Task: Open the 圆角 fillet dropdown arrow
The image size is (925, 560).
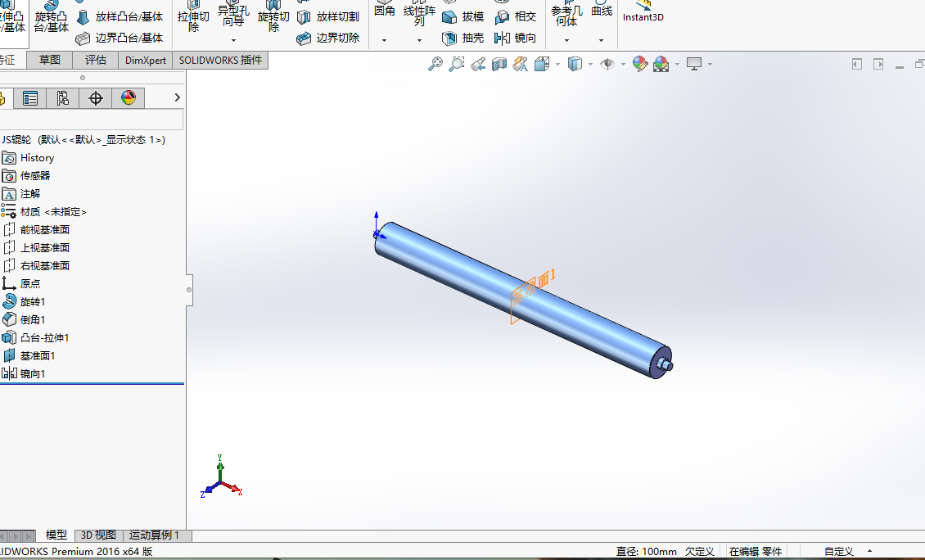Action: tap(384, 40)
